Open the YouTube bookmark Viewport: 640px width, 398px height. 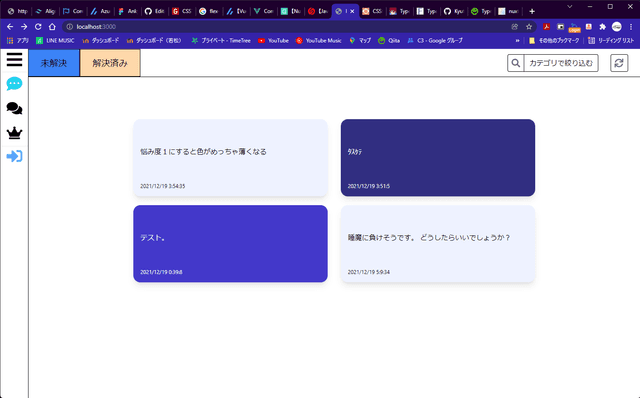pyautogui.click(x=273, y=40)
